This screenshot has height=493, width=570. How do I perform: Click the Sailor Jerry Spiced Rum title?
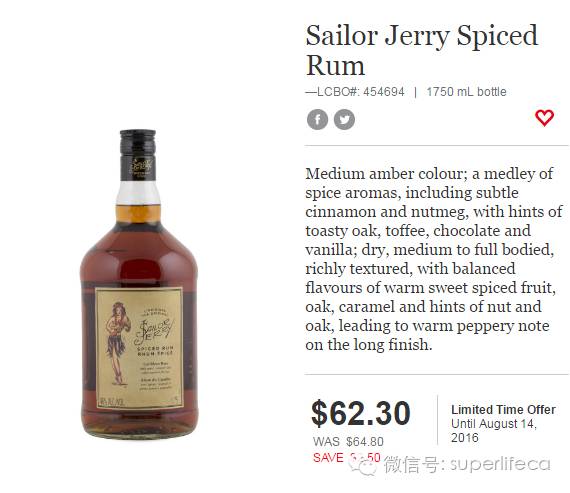tap(422, 50)
